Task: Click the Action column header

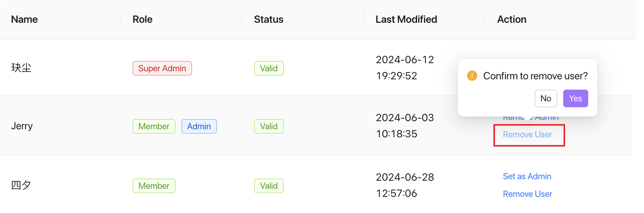Action: tap(511, 19)
